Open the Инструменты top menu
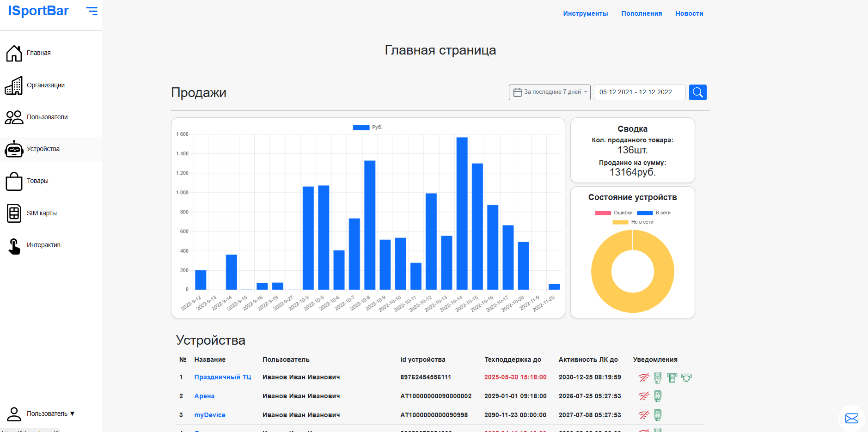 click(x=585, y=13)
